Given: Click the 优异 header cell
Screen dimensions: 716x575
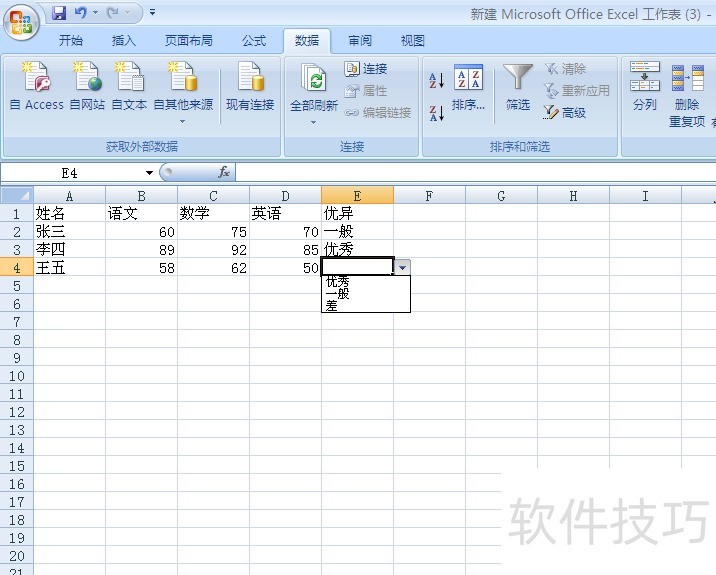Looking at the screenshot, I should (358, 213).
